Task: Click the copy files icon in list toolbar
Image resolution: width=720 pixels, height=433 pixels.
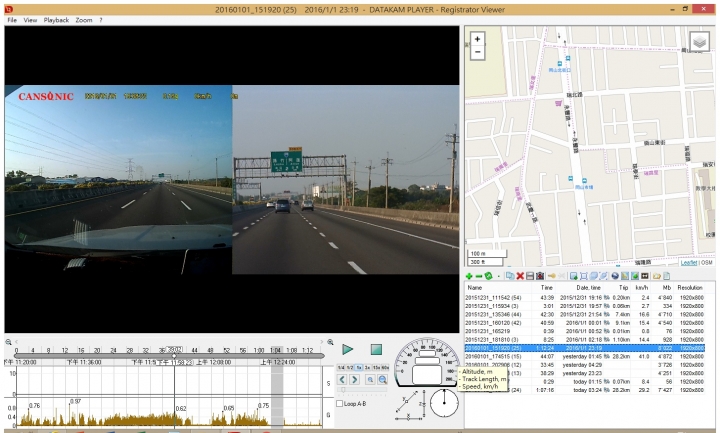Action: coord(510,276)
